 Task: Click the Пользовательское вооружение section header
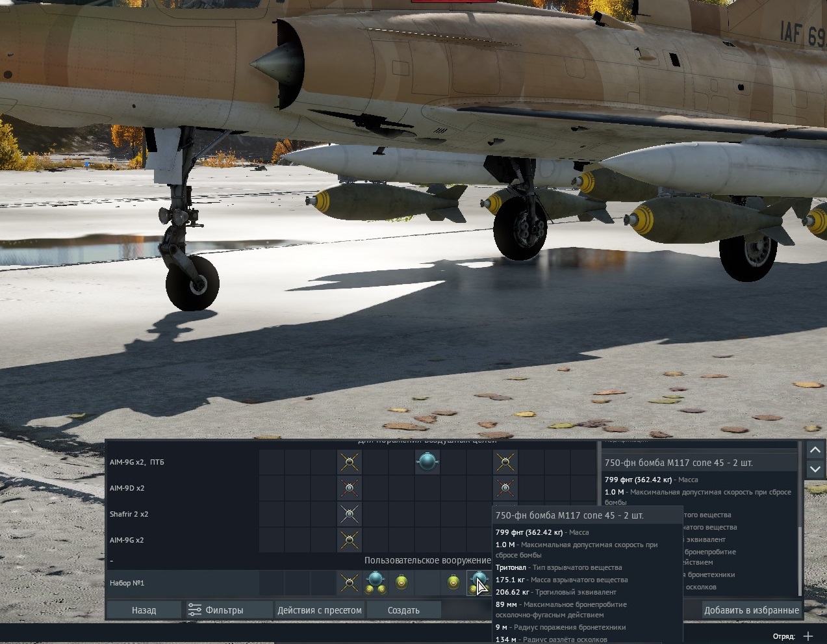[427, 560]
